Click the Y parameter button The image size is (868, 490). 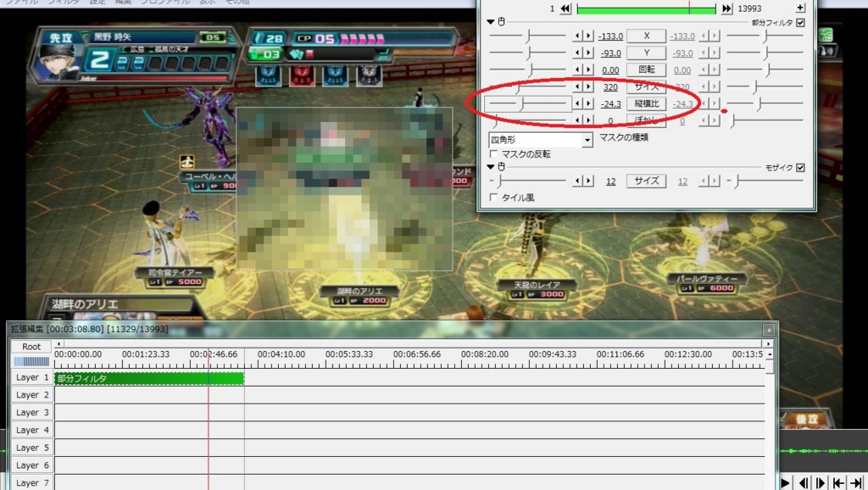pyautogui.click(x=647, y=53)
